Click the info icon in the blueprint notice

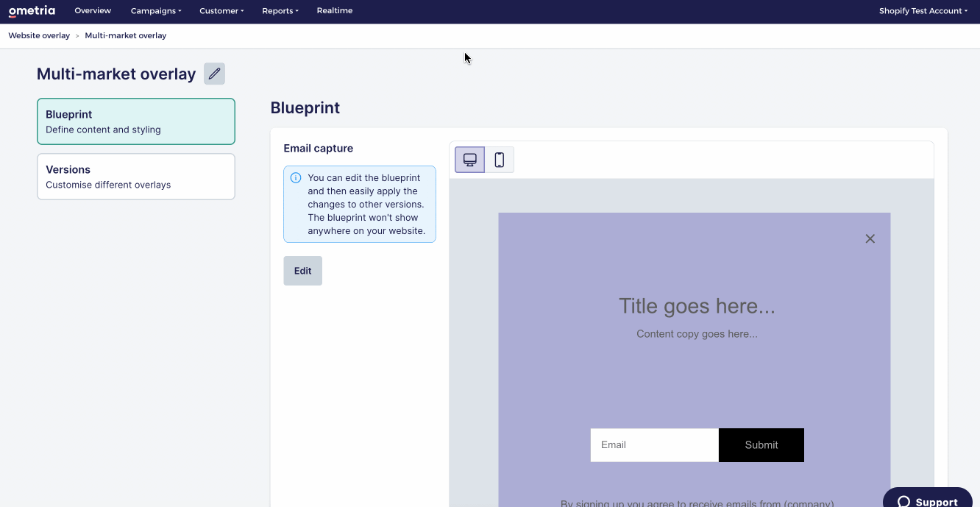(296, 178)
